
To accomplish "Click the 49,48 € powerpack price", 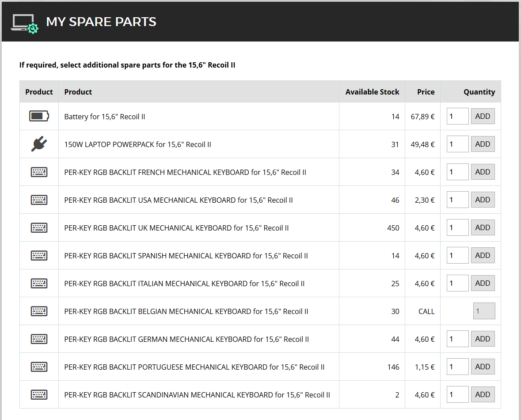I will tap(422, 145).
